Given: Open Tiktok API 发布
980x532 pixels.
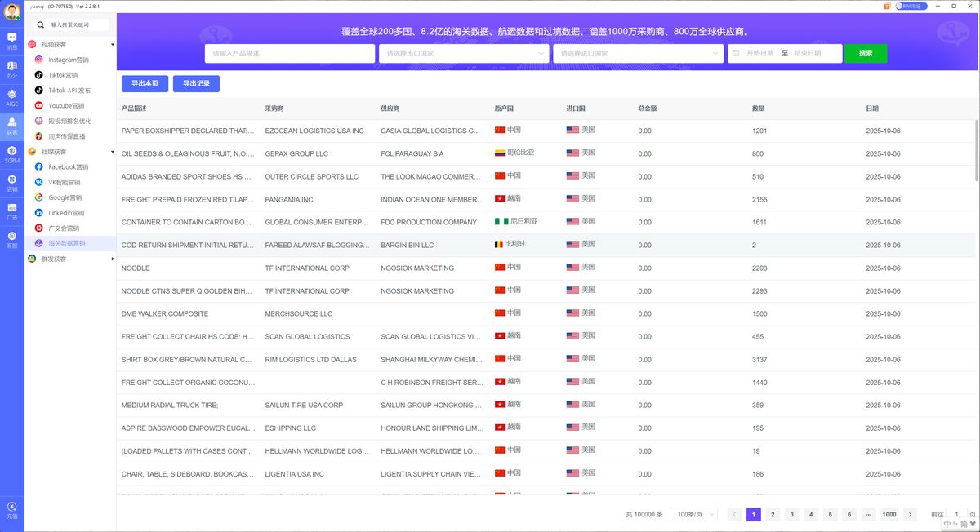Looking at the screenshot, I should (69, 91).
